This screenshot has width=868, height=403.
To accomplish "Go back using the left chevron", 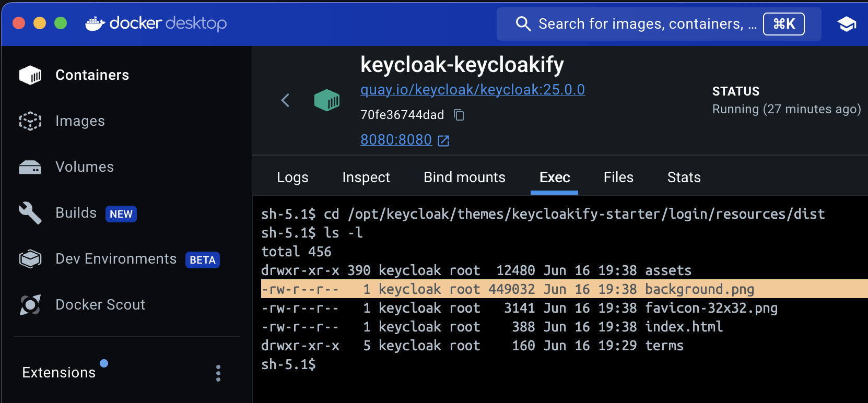I will coord(285,100).
